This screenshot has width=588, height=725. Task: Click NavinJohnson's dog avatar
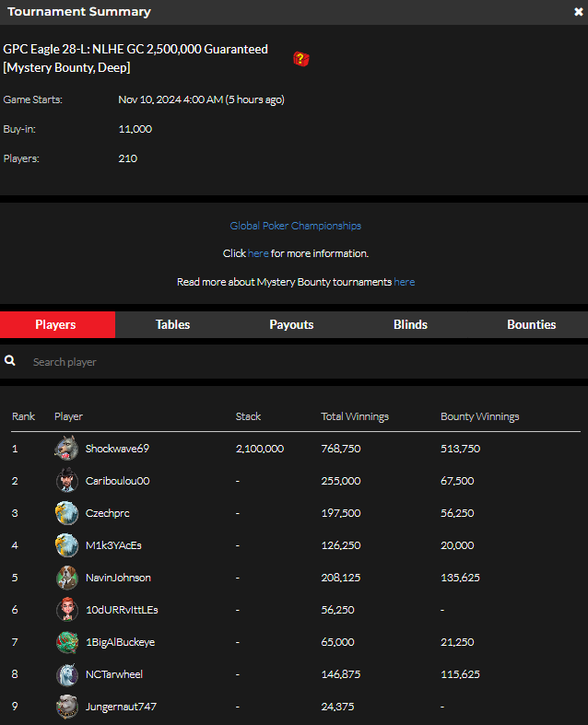(66, 578)
